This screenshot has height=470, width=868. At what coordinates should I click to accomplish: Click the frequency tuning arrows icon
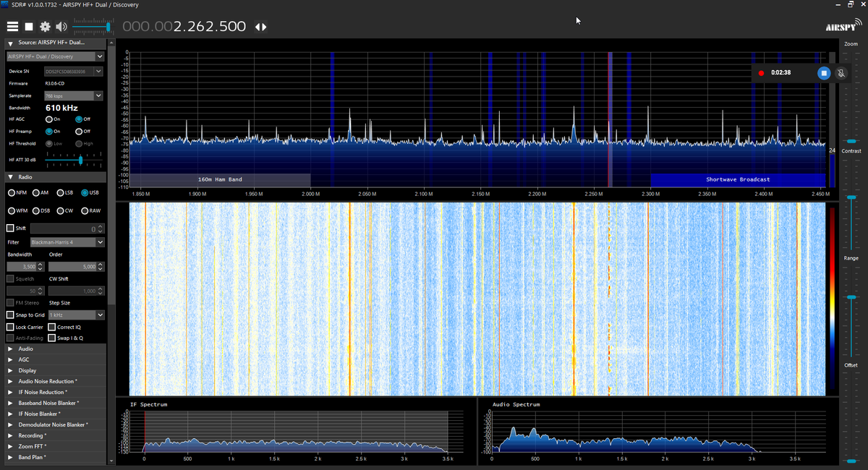pos(261,27)
